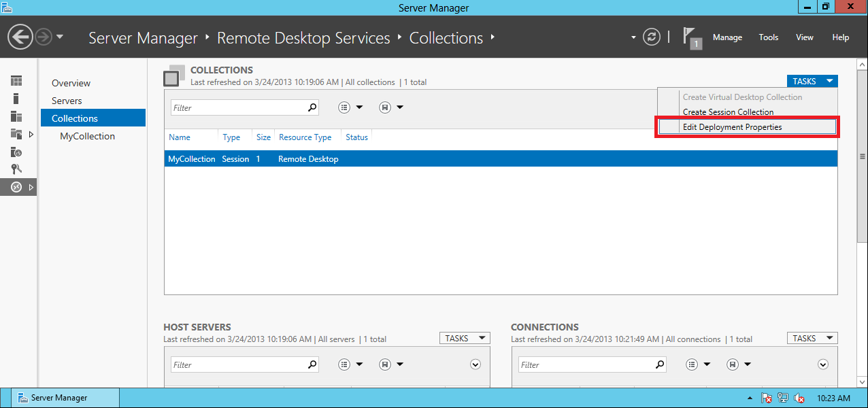Open Servers in the left navigation
The height and width of the screenshot is (408, 868).
coord(67,101)
